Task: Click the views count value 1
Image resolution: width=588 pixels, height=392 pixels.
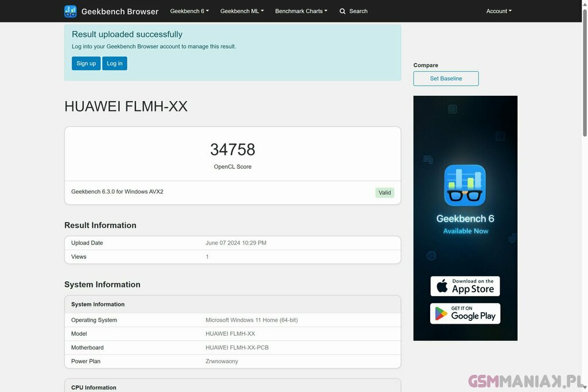Action: [x=207, y=257]
